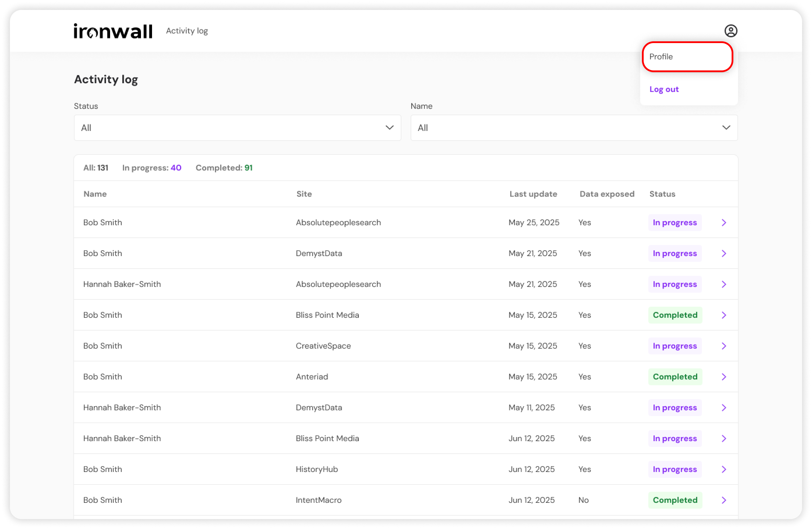Open the user account icon menu
812x529 pixels.
point(730,31)
